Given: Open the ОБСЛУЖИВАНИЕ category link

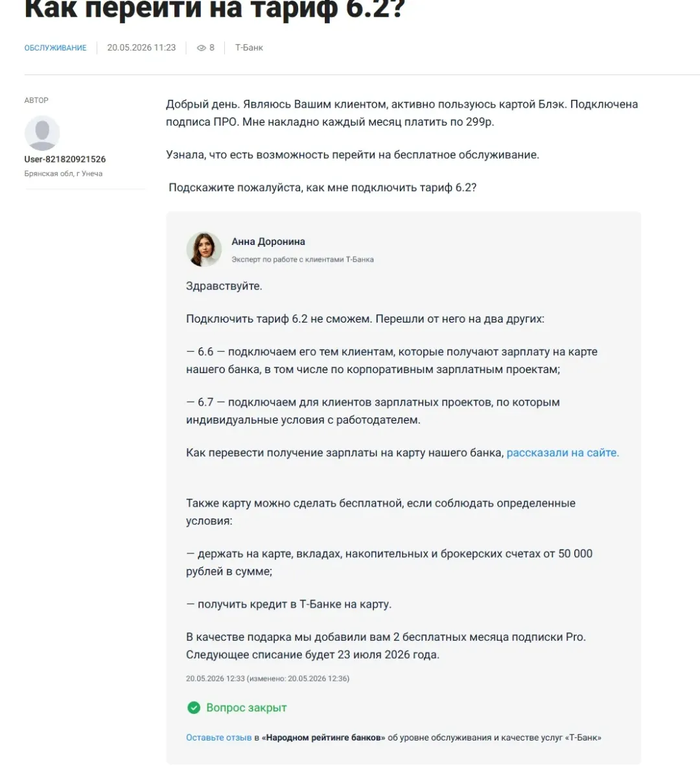Looking at the screenshot, I should [x=55, y=48].
